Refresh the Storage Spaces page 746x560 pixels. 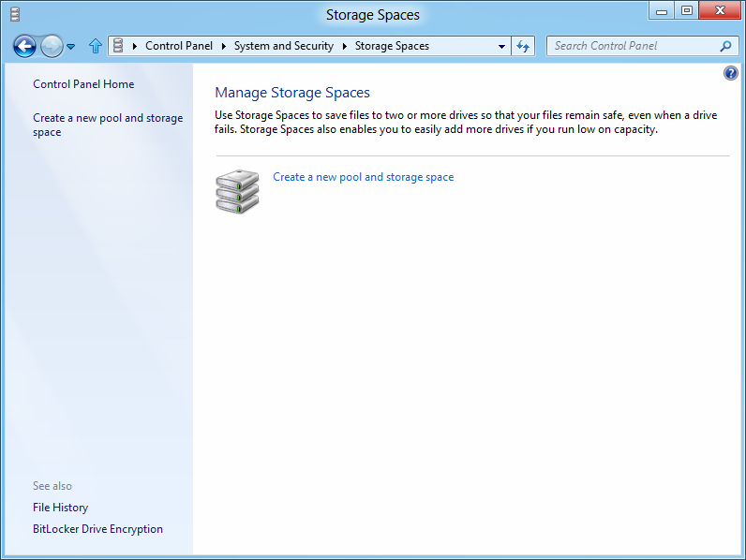(523, 46)
